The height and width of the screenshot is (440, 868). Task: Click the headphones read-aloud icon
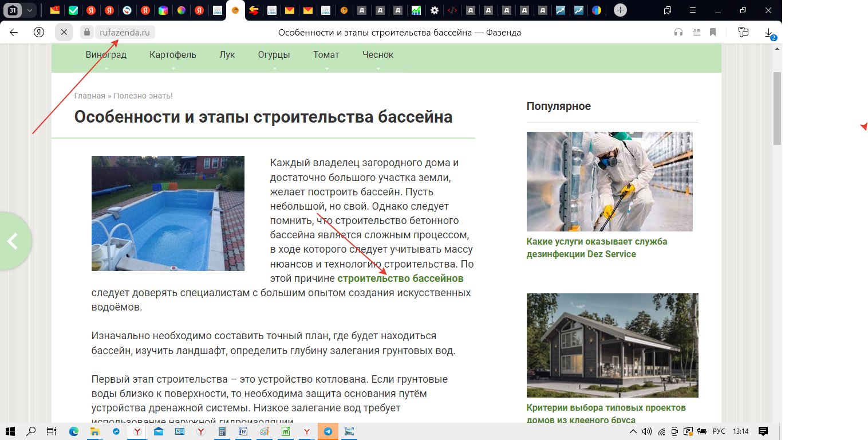pos(678,33)
